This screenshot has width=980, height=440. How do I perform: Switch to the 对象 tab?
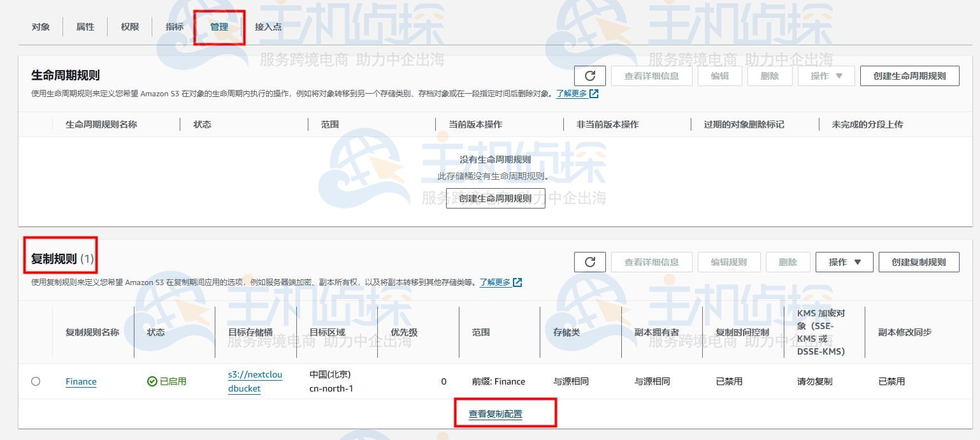(40, 27)
